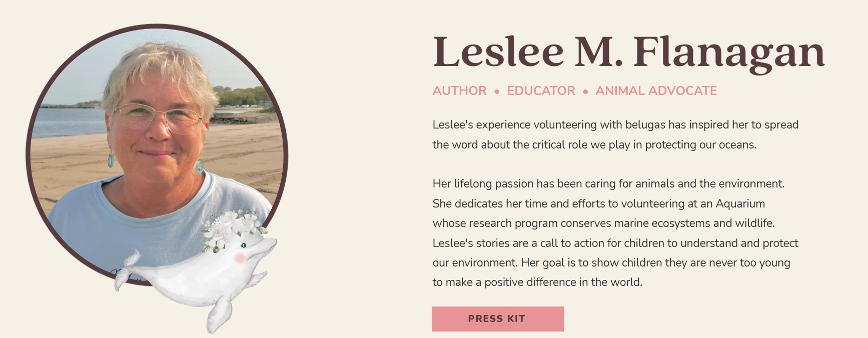Click the PRESS KIT button

(x=498, y=319)
